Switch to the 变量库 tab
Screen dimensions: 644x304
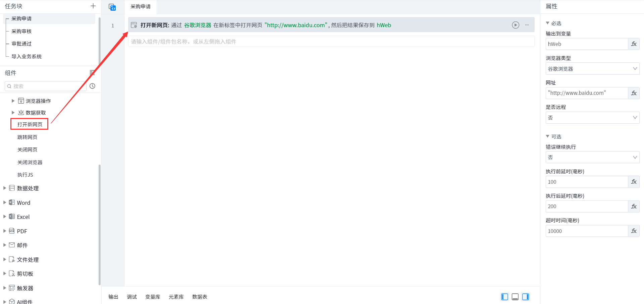[x=153, y=297]
